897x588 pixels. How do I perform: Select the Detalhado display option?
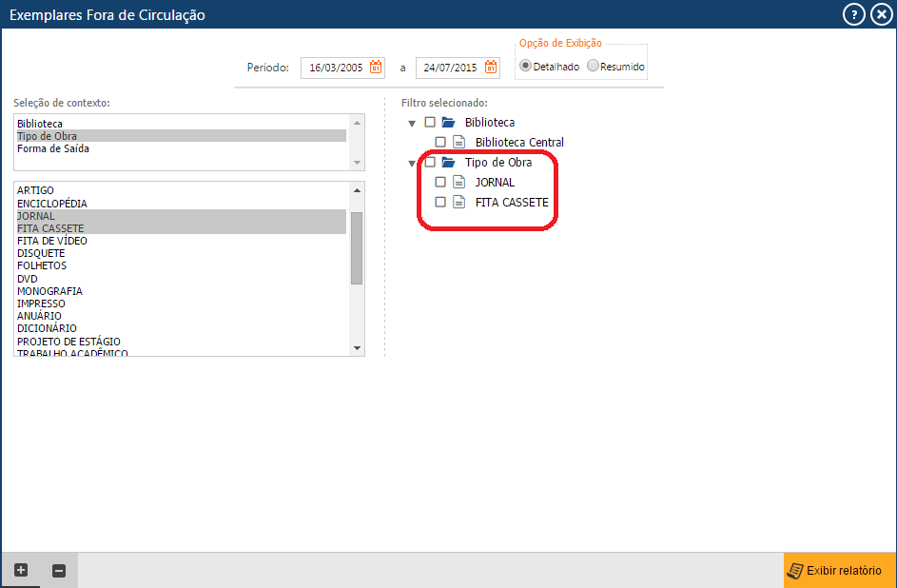[525, 67]
